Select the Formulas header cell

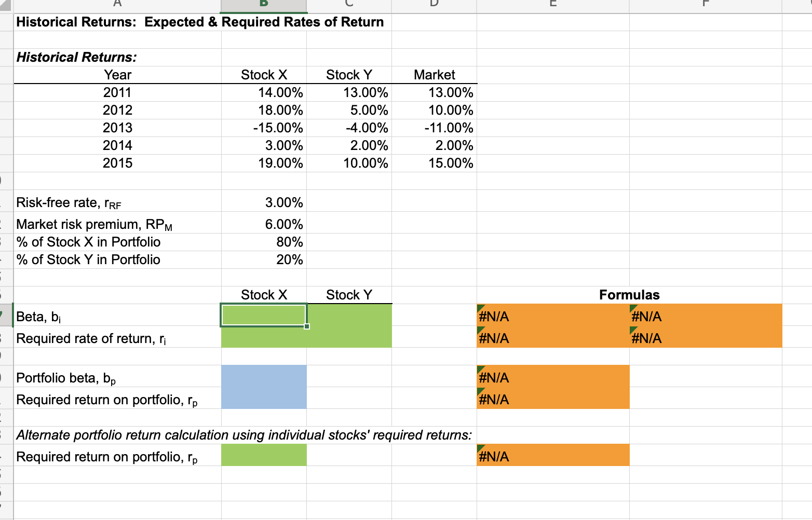coord(629,295)
